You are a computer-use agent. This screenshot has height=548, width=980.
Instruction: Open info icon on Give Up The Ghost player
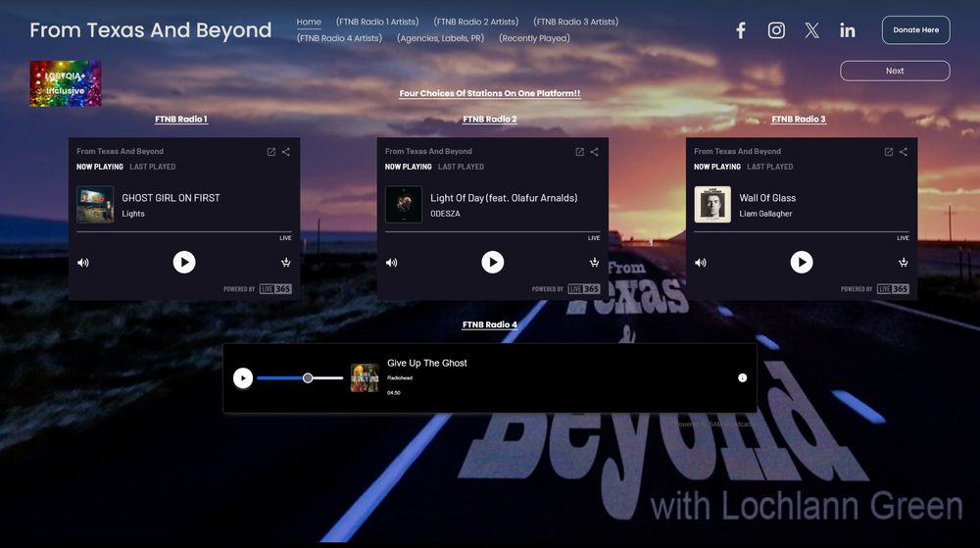point(743,378)
